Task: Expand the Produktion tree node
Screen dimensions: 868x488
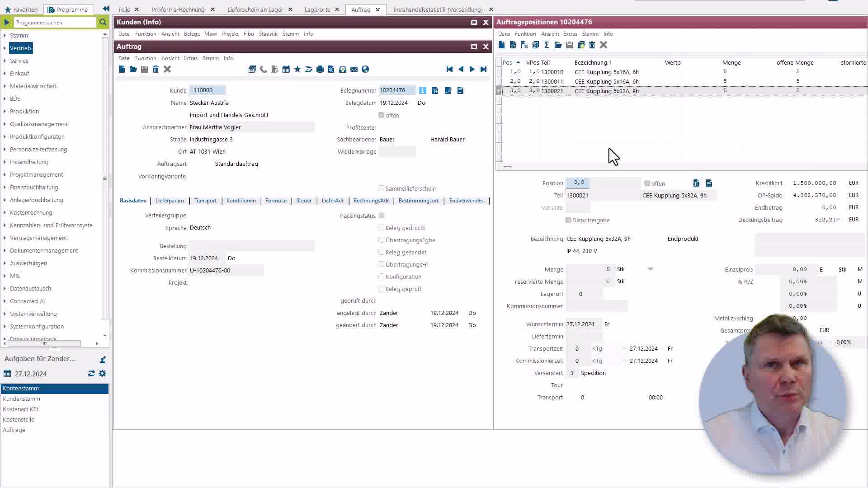Action: (5, 111)
